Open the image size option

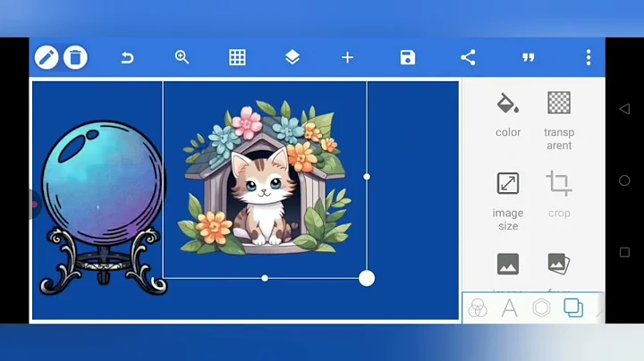click(508, 183)
